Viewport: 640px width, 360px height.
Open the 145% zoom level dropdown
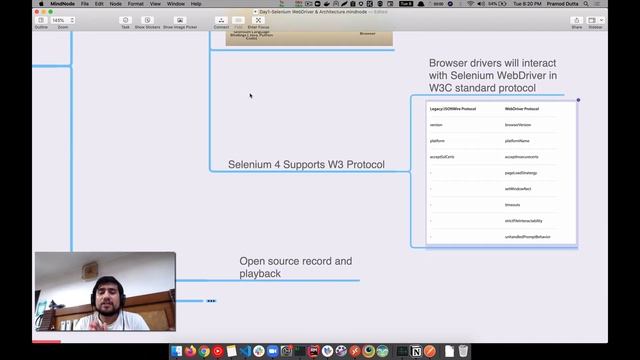tap(63, 20)
